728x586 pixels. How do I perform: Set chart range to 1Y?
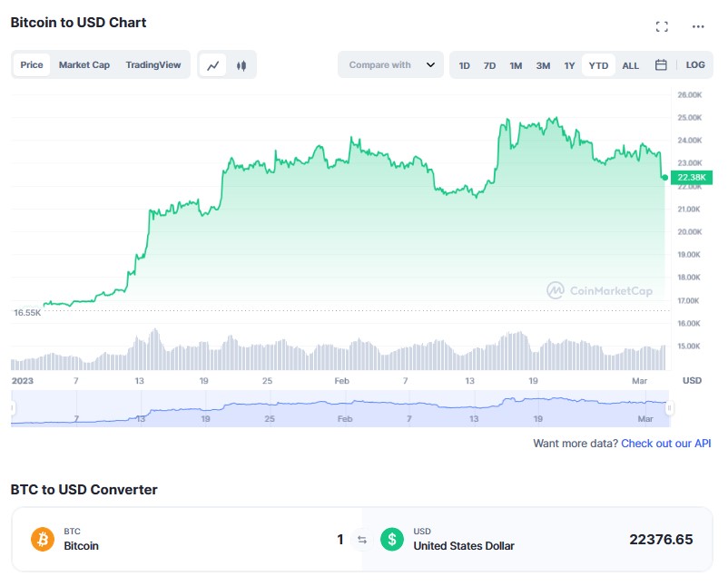pos(570,65)
